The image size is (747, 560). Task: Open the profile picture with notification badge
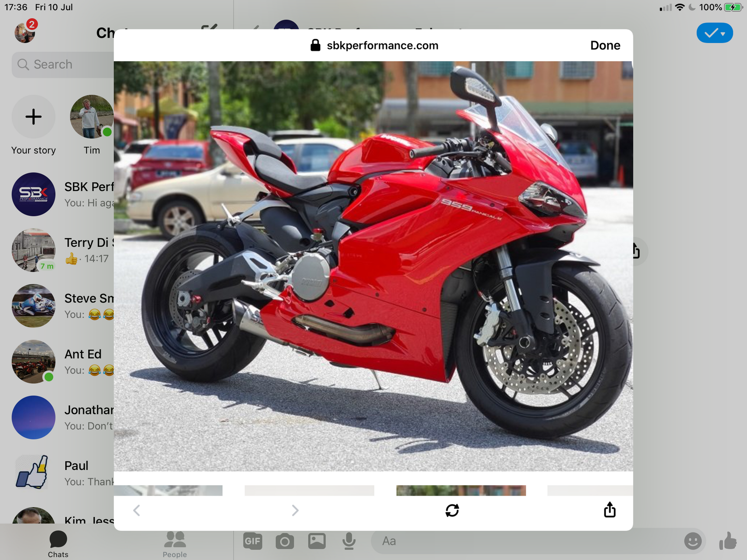(x=25, y=32)
